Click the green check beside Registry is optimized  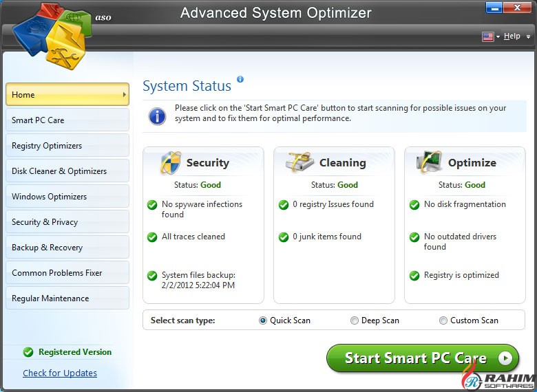(x=414, y=276)
